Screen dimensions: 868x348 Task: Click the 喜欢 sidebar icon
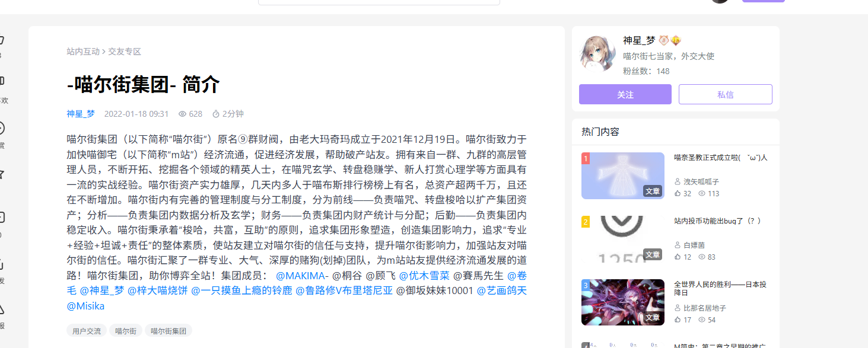coord(1,81)
